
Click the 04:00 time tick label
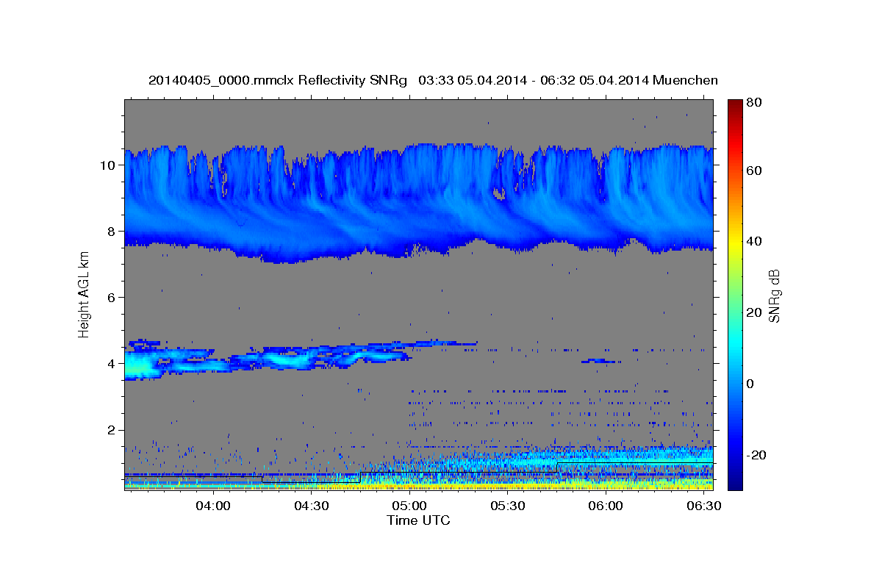(x=213, y=506)
